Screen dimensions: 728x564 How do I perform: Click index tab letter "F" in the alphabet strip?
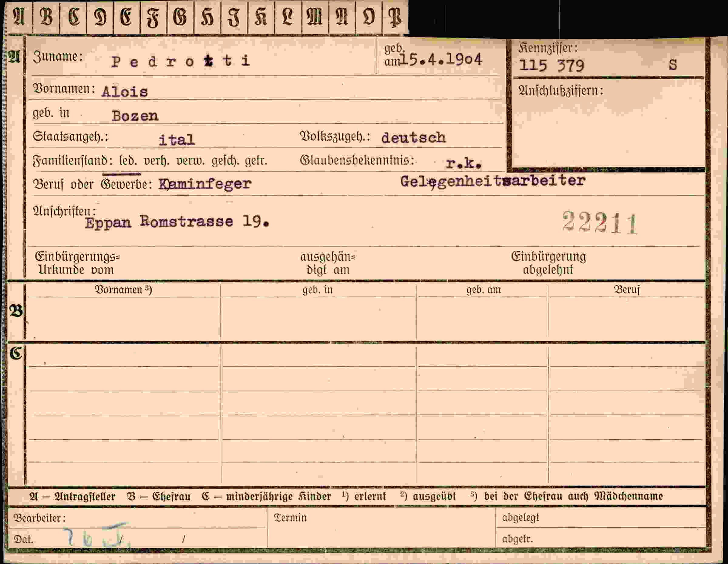tap(153, 17)
